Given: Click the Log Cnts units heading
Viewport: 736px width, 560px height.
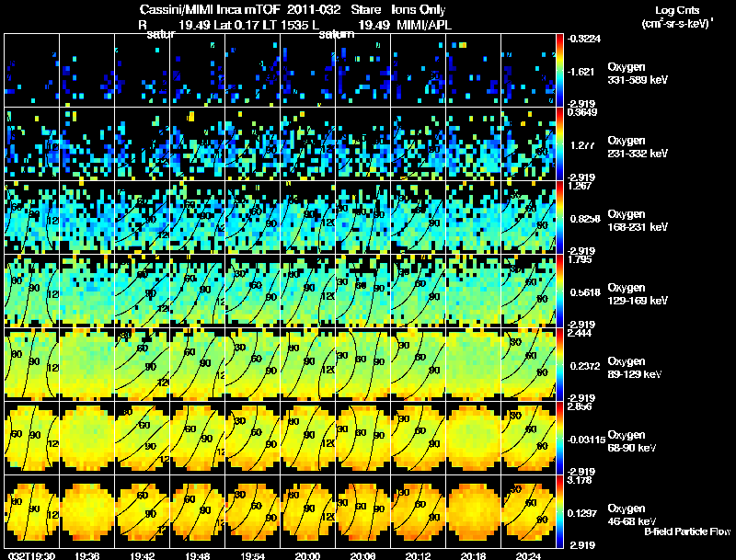Looking at the screenshot, I should click(677, 17).
